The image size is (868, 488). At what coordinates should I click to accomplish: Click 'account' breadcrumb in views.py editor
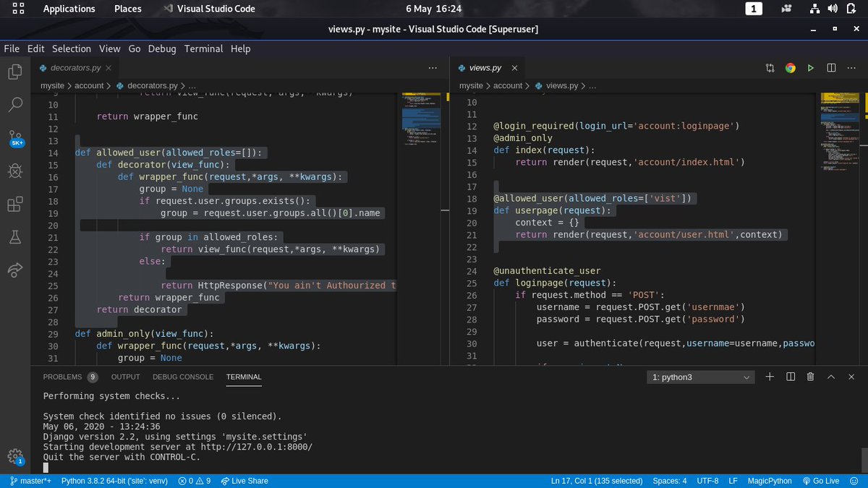pos(508,85)
